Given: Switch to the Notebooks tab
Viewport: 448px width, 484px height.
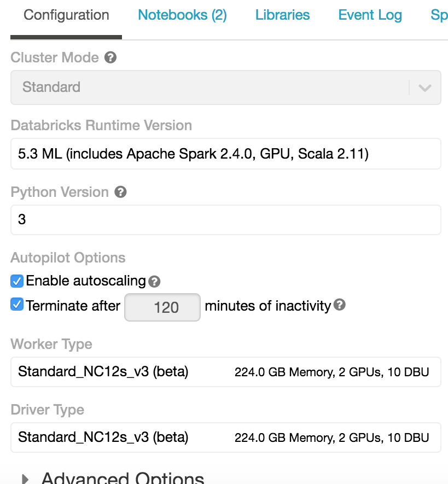Looking at the screenshot, I should pos(182,15).
